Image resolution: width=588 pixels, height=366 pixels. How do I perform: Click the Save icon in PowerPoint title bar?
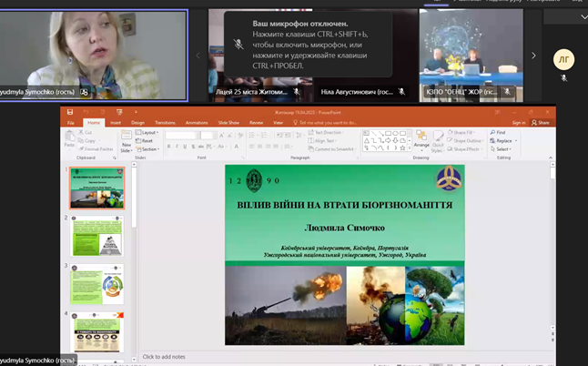70,112
